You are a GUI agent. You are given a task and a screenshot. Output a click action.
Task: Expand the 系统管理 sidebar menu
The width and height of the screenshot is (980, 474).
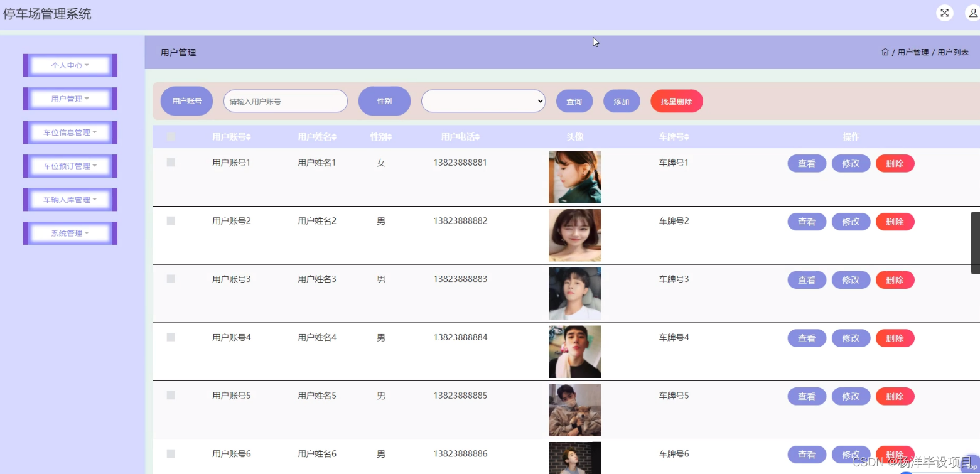70,233
